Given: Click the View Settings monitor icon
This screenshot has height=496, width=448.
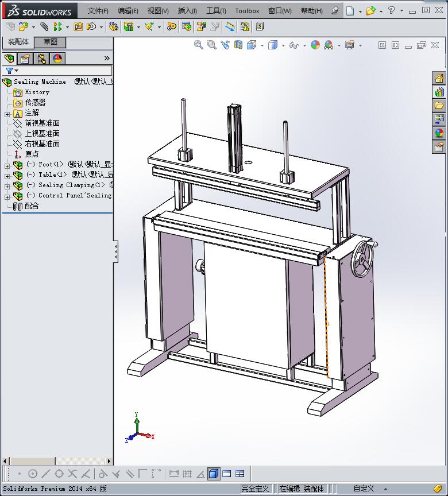Looking at the screenshot, I should pos(350,45).
